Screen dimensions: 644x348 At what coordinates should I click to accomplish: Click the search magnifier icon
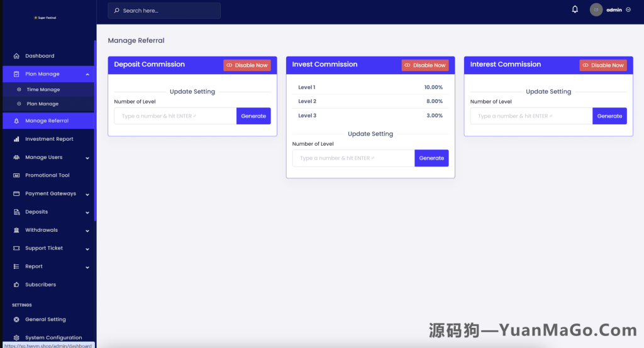117,11
